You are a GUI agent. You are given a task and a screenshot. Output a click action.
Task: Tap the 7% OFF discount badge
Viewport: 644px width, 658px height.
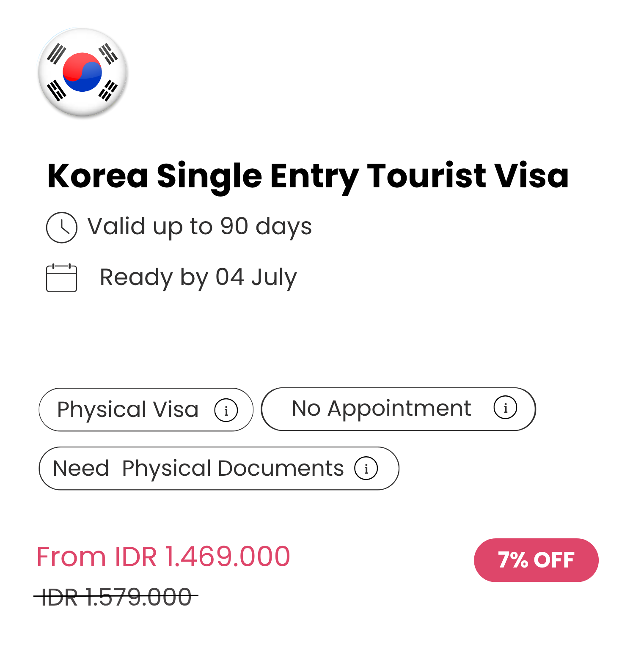tap(536, 560)
